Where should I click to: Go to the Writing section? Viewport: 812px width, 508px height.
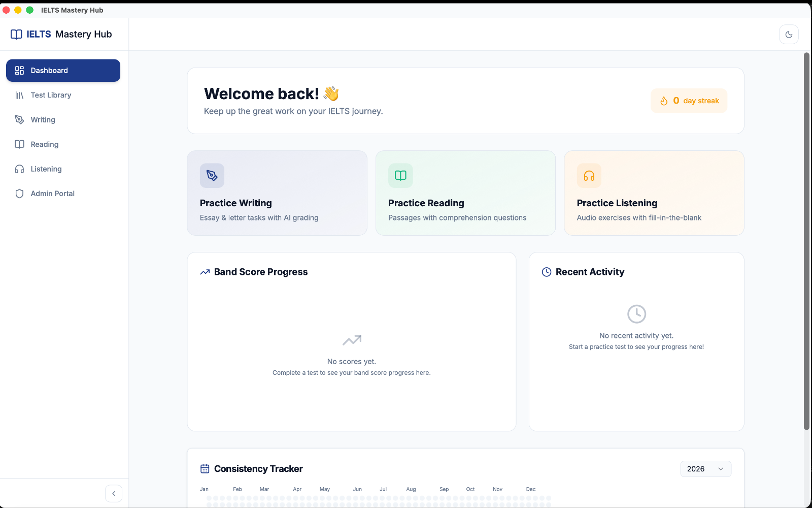pyautogui.click(x=63, y=120)
